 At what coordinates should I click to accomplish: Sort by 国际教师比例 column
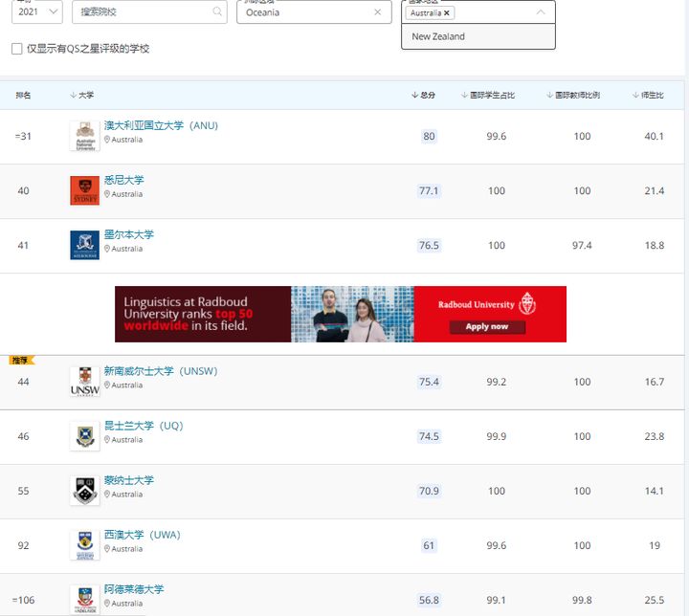point(573,95)
